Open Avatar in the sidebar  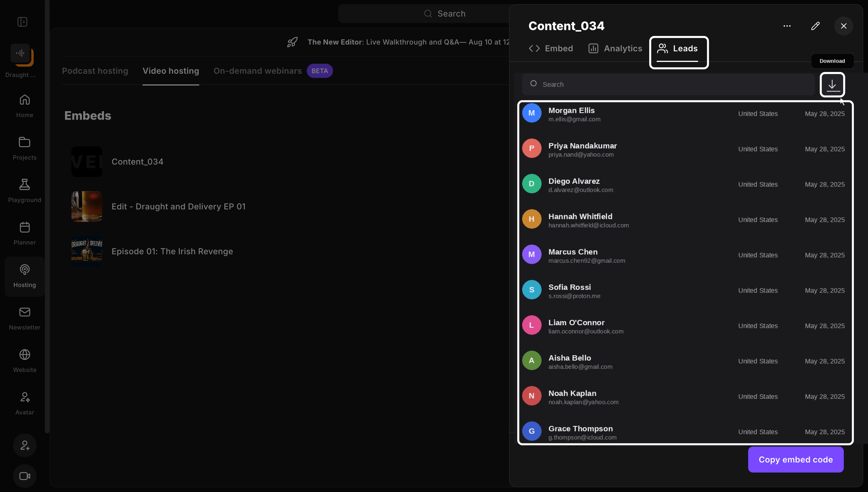click(25, 404)
